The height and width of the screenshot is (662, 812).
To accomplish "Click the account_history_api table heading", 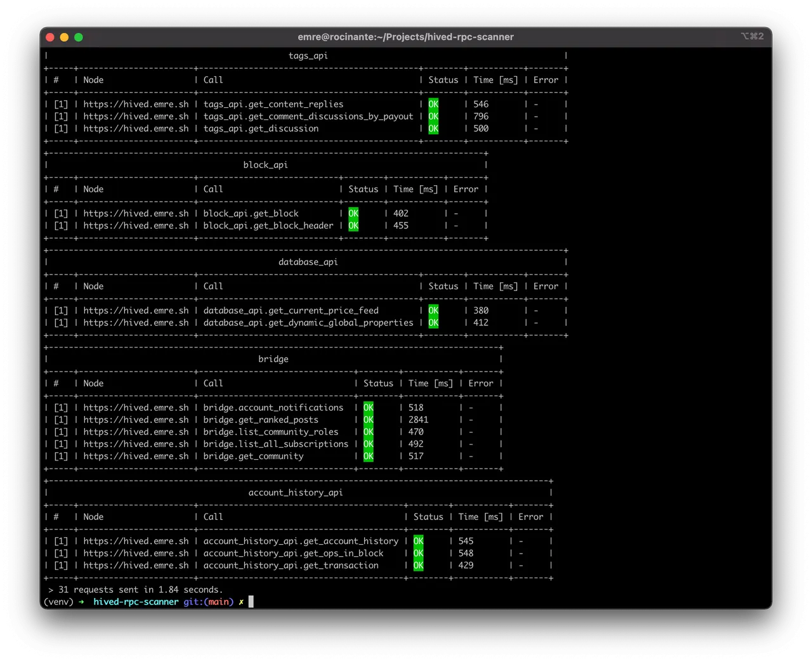I will [296, 492].
